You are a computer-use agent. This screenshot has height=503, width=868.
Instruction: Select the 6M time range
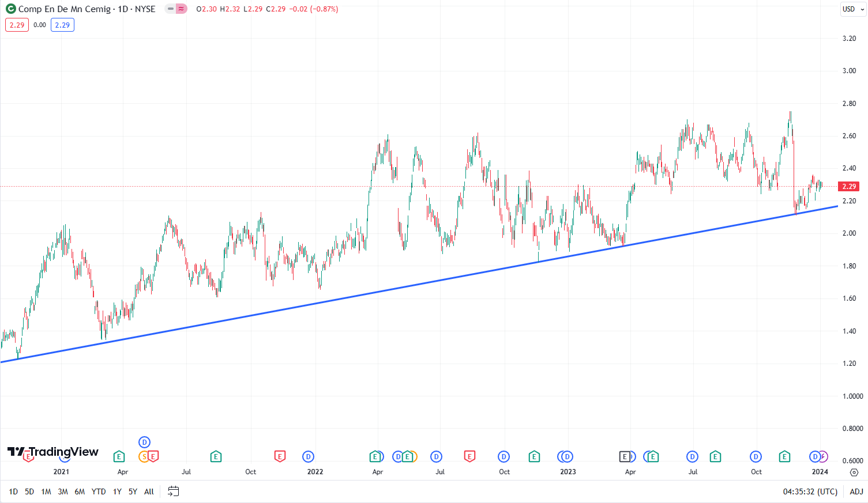[x=80, y=491]
